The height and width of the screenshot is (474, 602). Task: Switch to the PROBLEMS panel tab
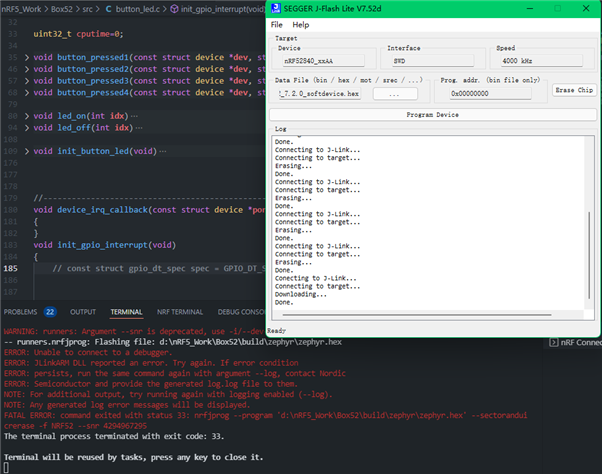pos(20,312)
